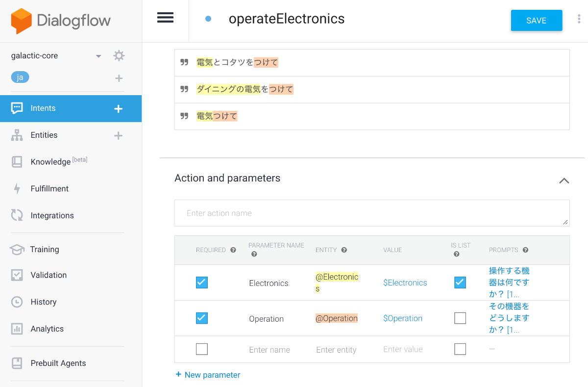Click the Integrations cycle icon
Image resolution: width=588 pixels, height=387 pixels.
click(17, 215)
